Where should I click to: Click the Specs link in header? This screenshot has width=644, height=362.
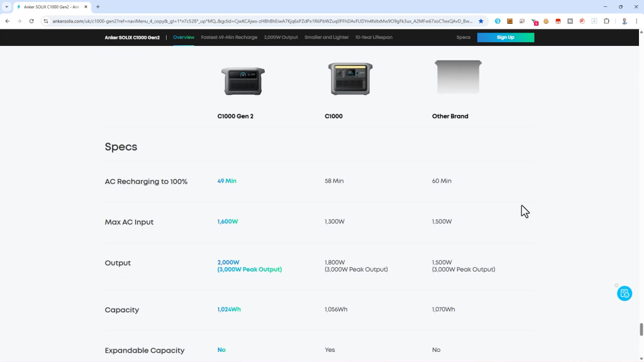463,38
